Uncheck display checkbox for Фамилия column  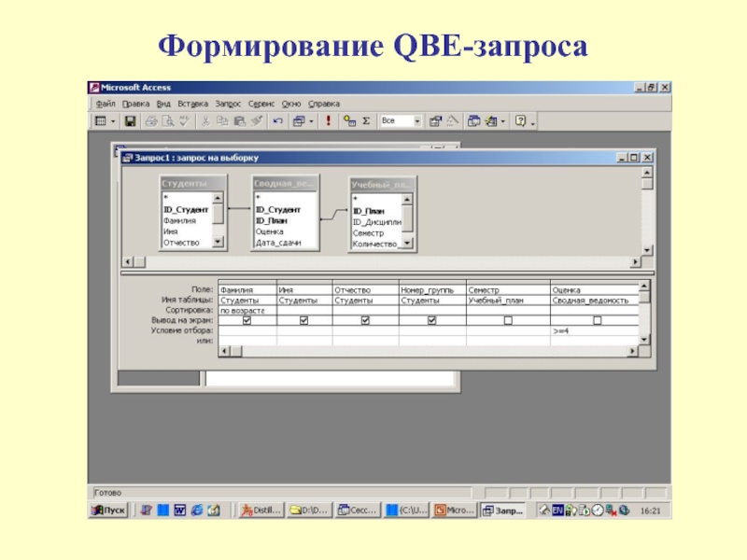[x=247, y=320]
